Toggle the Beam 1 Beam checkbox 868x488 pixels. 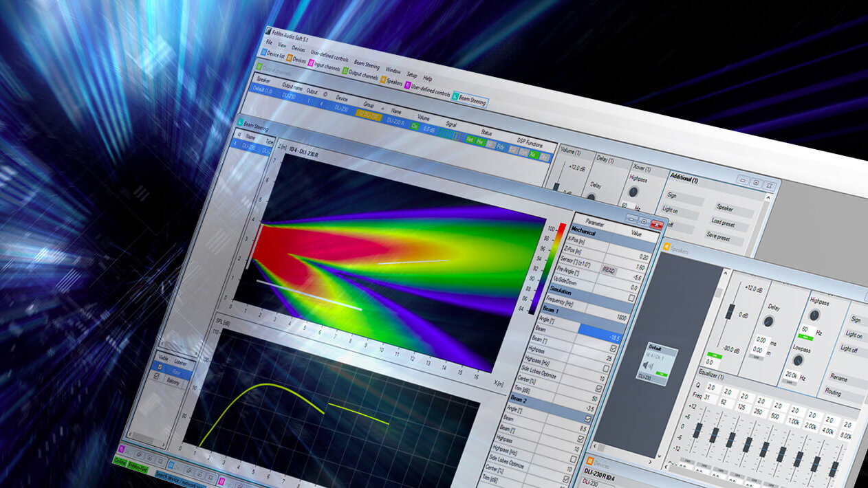(614, 348)
